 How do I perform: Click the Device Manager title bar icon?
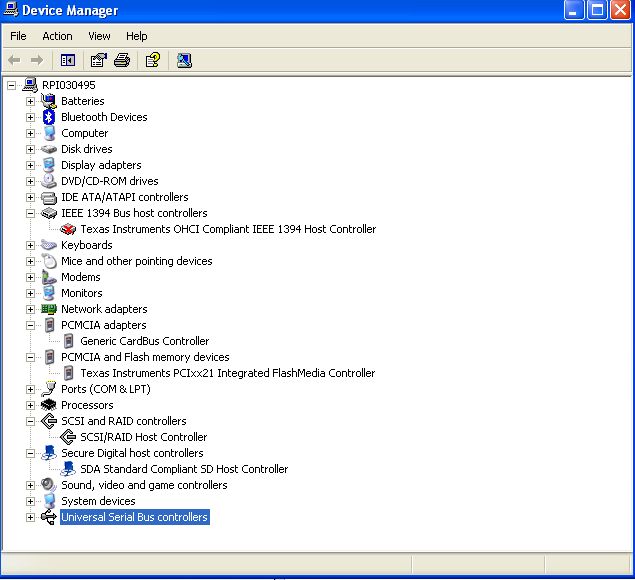(10, 9)
